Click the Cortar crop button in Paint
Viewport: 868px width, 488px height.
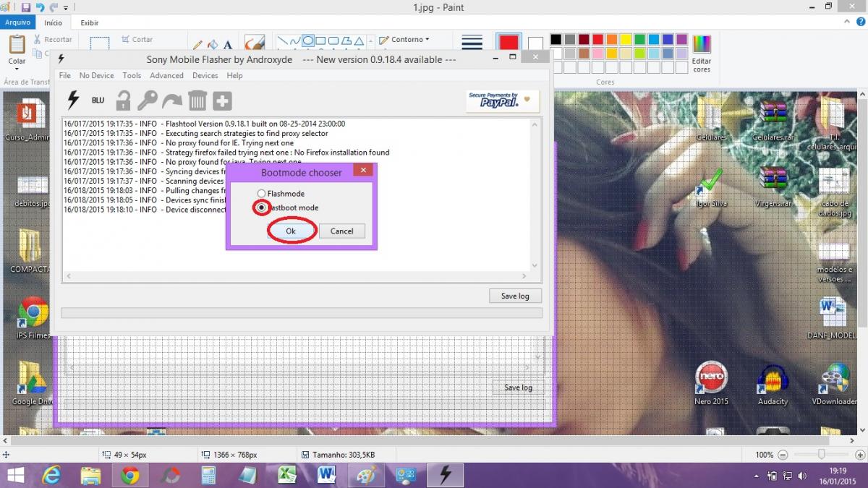click(x=137, y=40)
